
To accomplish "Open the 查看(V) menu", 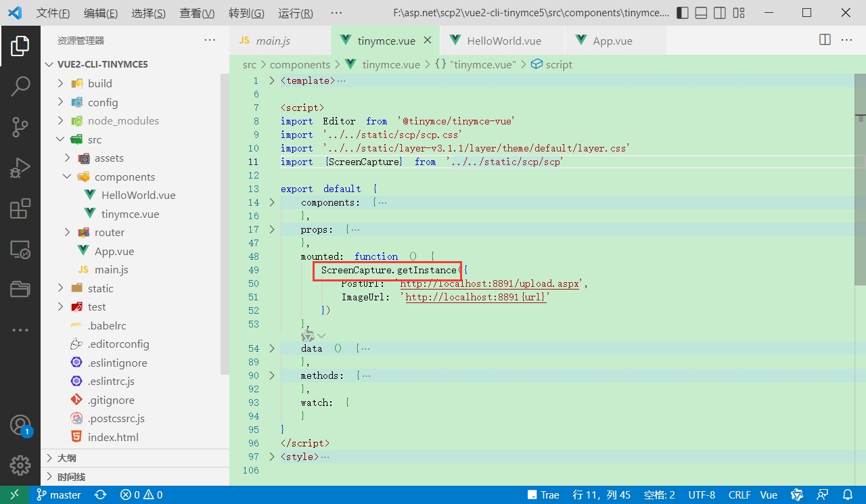I will tap(197, 14).
